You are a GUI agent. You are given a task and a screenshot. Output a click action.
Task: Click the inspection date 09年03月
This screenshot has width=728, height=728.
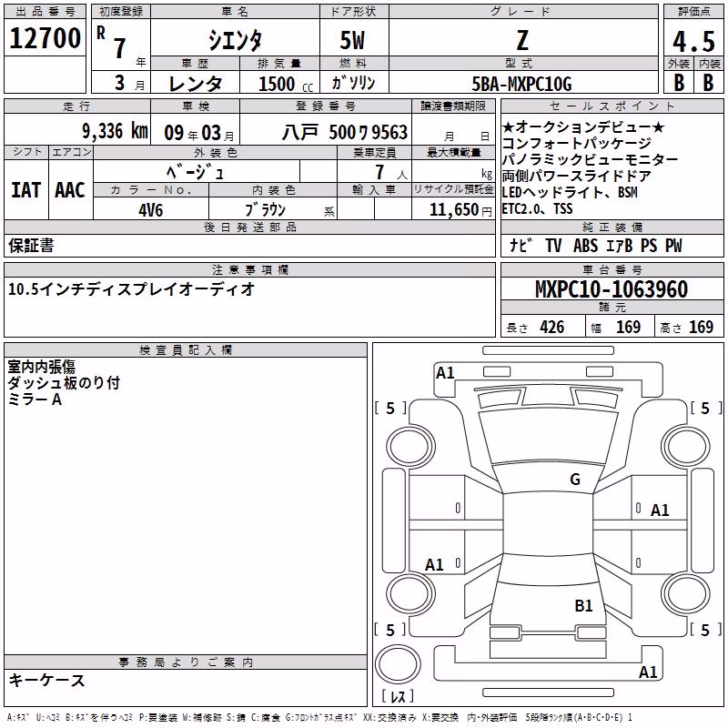(x=199, y=133)
